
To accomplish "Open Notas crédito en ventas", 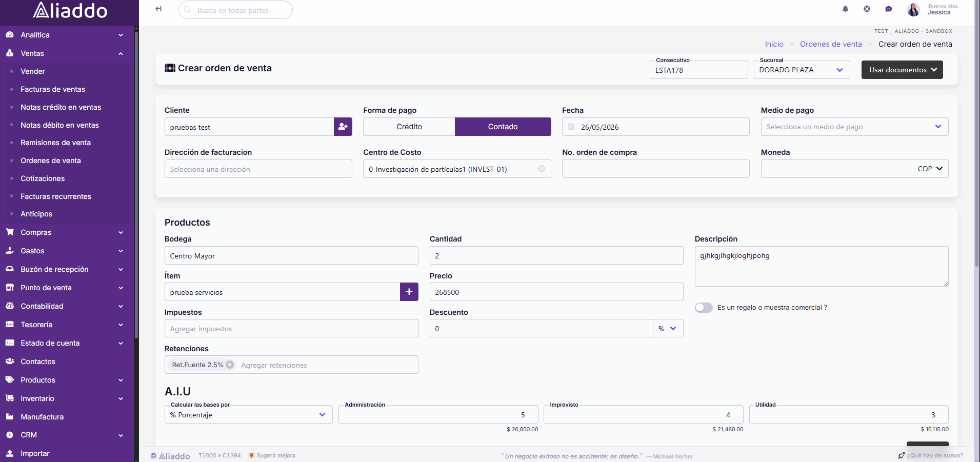I will (61, 107).
